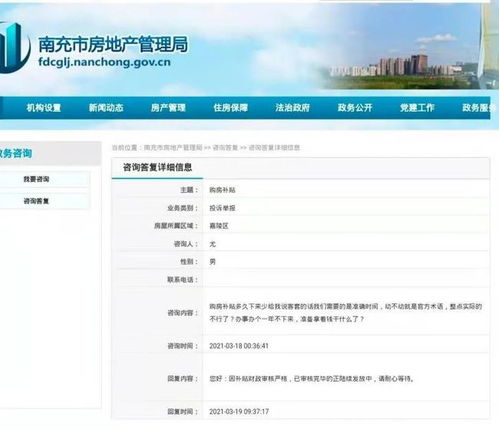The image size is (499, 430).
Task: Click the 政务咨询 sidebar heading
Action: (16, 153)
